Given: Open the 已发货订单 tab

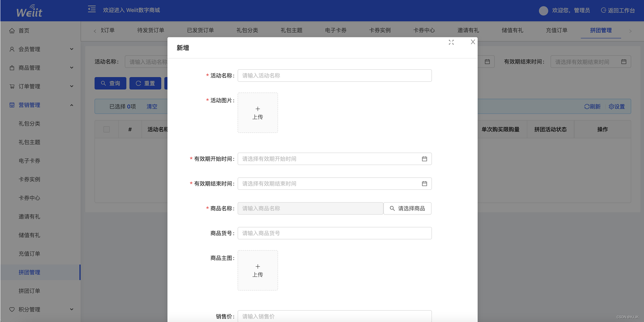Looking at the screenshot, I should pyautogui.click(x=200, y=30).
